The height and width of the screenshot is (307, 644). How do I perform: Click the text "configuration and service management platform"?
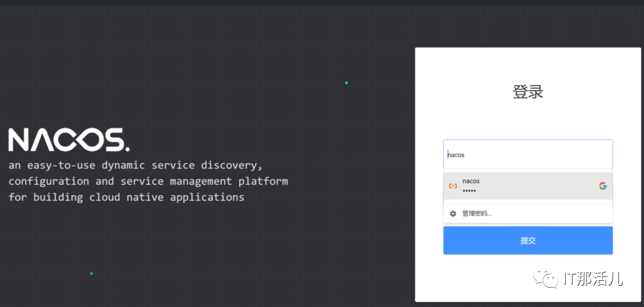pos(148,181)
